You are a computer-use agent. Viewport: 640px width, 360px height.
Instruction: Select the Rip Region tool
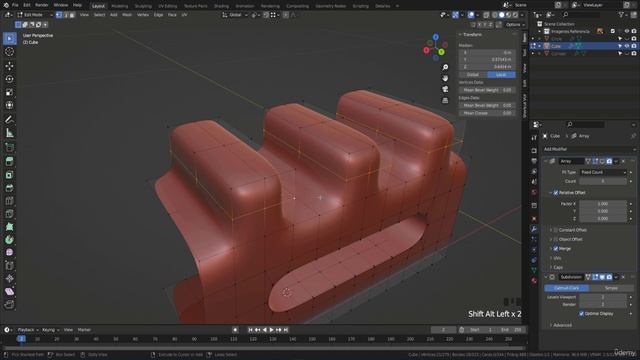point(9,304)
